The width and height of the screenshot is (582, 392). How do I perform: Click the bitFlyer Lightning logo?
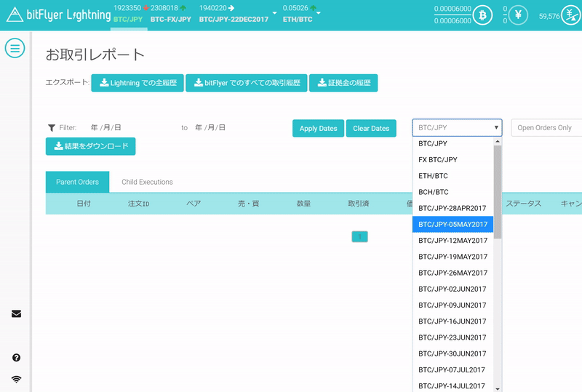[x=59, y=15]
